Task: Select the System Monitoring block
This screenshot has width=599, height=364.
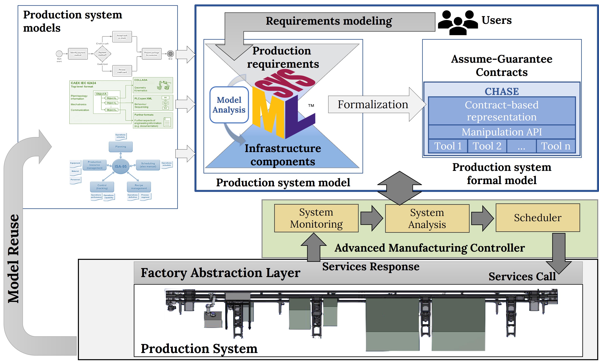Action: pyautogui.click(x=316, y=218)
